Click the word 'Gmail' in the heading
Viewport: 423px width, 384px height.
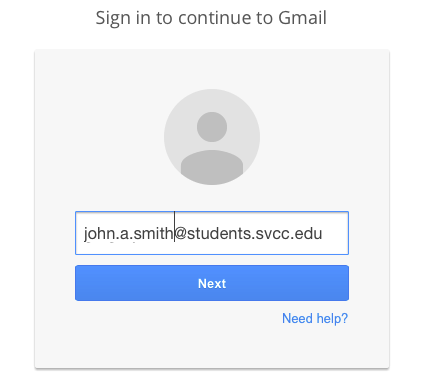[x=302, y=17]
